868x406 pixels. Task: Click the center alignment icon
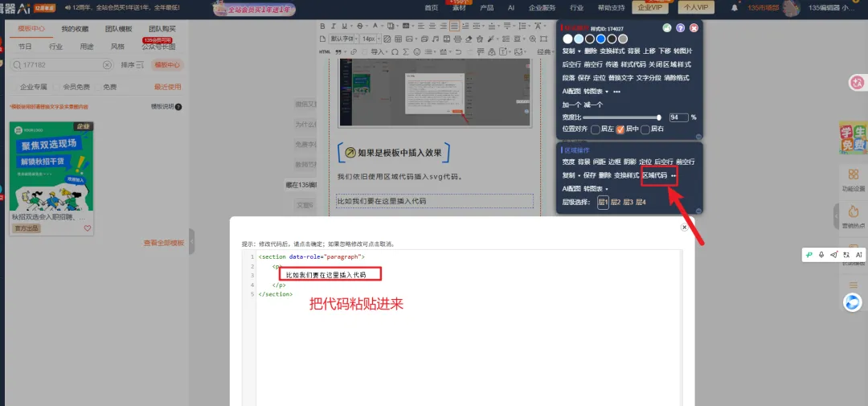point(432,26)
